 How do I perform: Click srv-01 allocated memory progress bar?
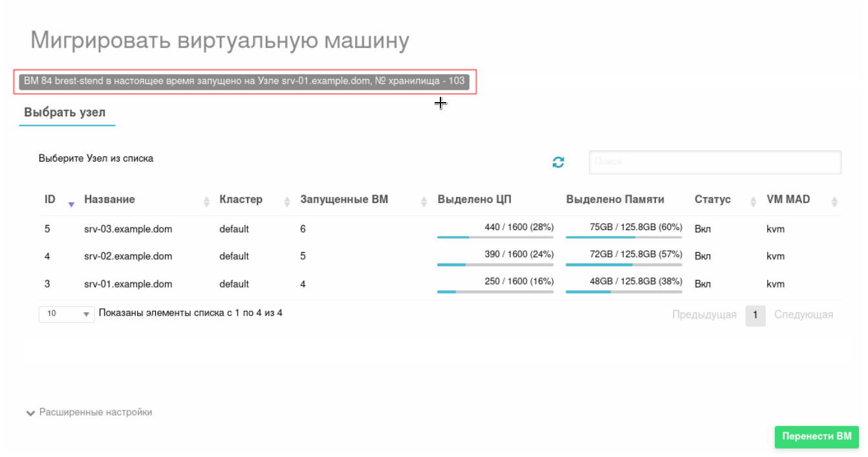[x=624, y=292]
